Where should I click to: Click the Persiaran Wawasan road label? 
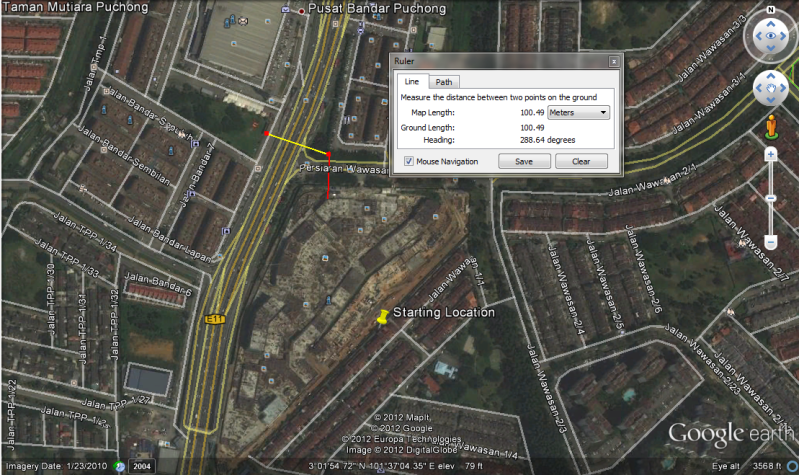tap(343, 169)
